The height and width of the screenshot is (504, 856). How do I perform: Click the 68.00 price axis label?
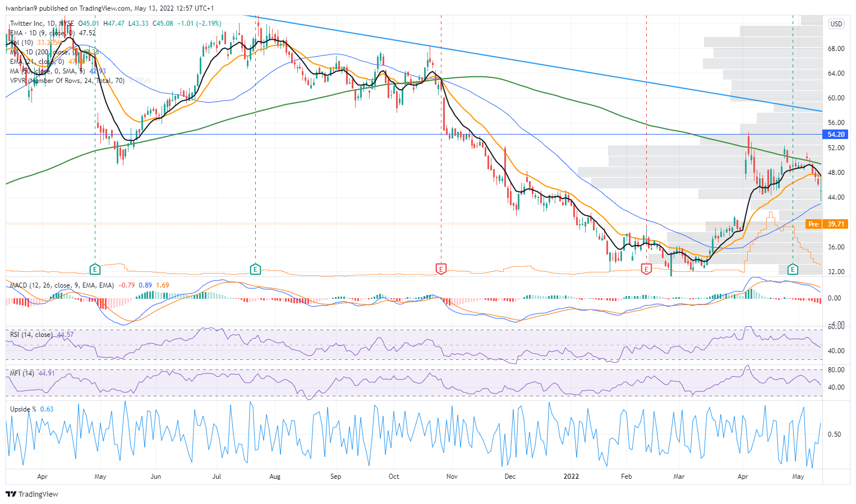[836, 49]
